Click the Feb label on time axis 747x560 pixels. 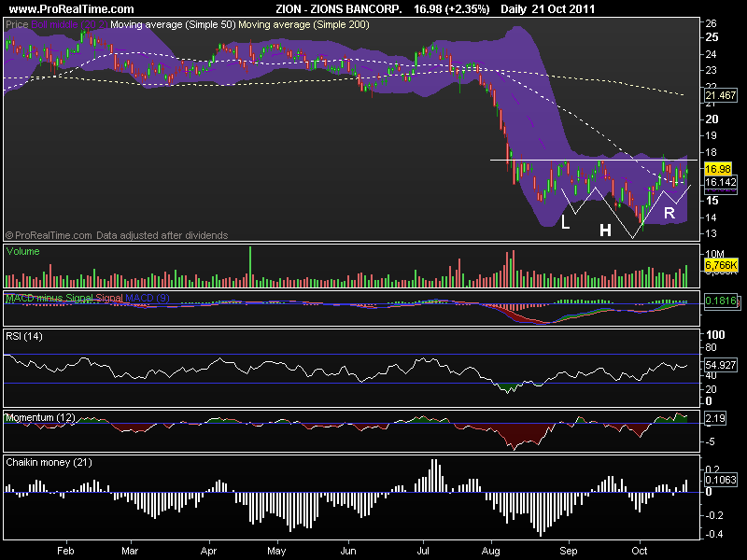click(x=65, y=551)
